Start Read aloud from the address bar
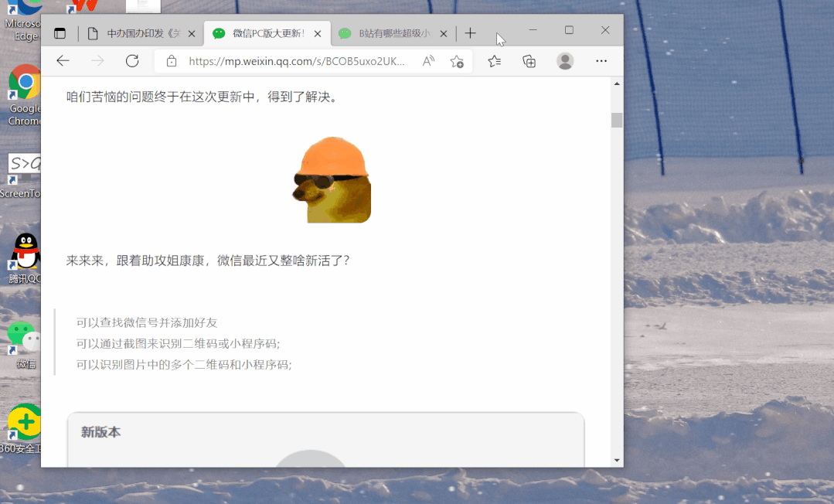Image resolution: width=834 pixels, height=504 pixels. [427, 60]
